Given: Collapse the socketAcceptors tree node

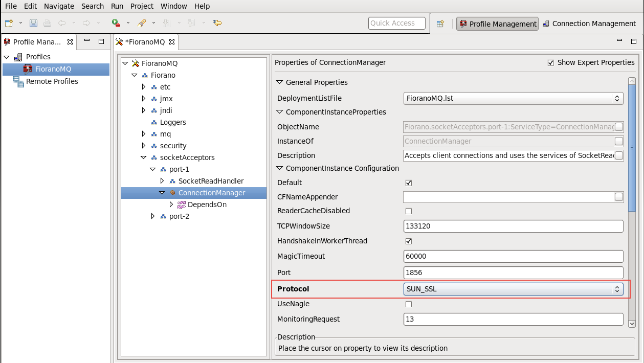Looking at the screenshot, I should click(x=144, y=157).
